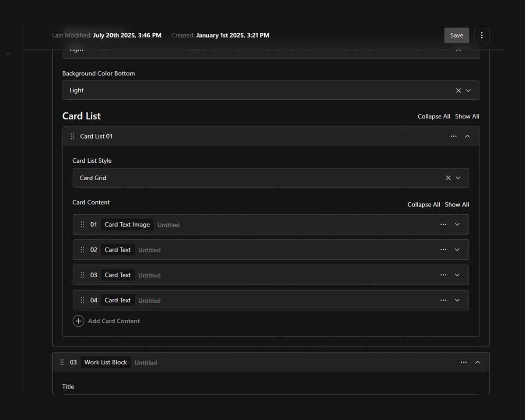525x420 pixels.
Task: Show all Card List items
Action: [467, 116]
